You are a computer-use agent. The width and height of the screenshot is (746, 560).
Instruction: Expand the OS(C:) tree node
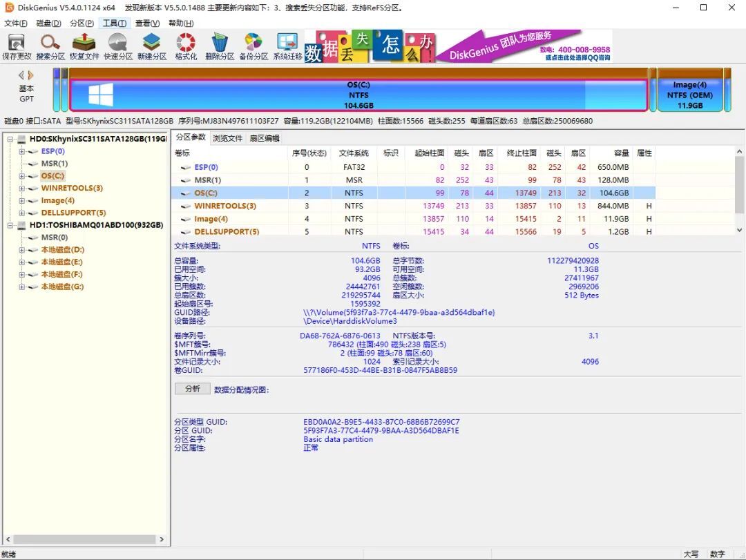(x=22, y=176)
